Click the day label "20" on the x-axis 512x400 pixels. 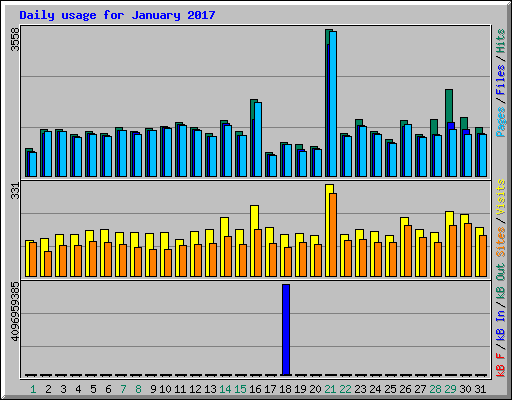[315, 389]
